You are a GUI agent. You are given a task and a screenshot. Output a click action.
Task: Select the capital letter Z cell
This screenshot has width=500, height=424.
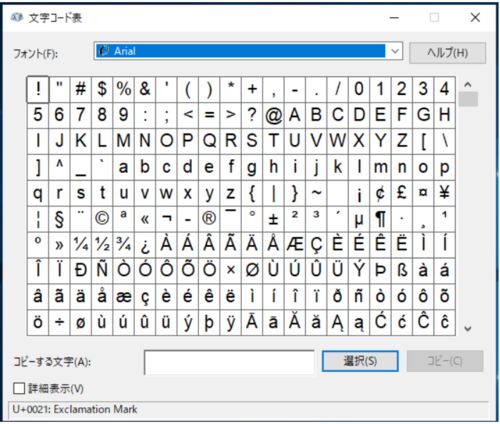[x=402, y=141]
